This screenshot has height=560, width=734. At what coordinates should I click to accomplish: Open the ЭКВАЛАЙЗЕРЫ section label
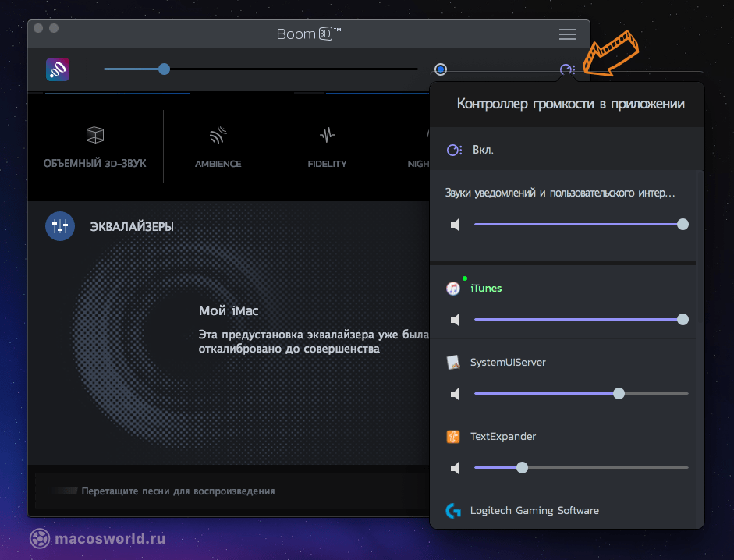coord(132,227)
